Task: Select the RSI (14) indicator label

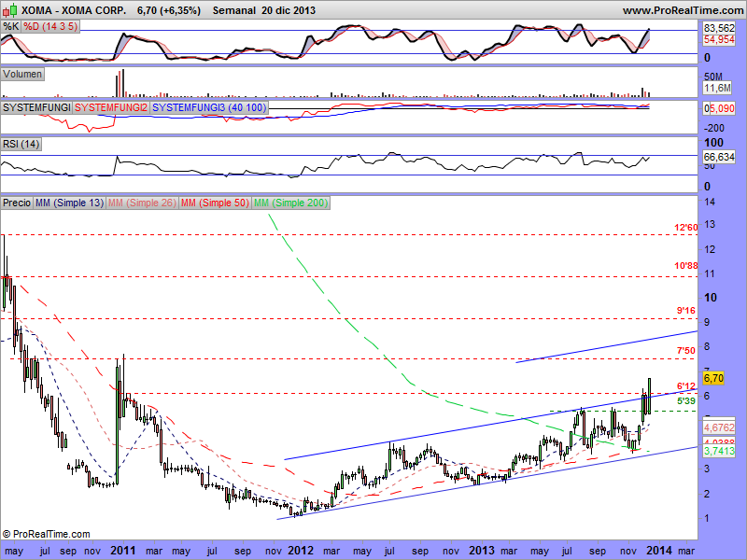Action: [21, 144]
